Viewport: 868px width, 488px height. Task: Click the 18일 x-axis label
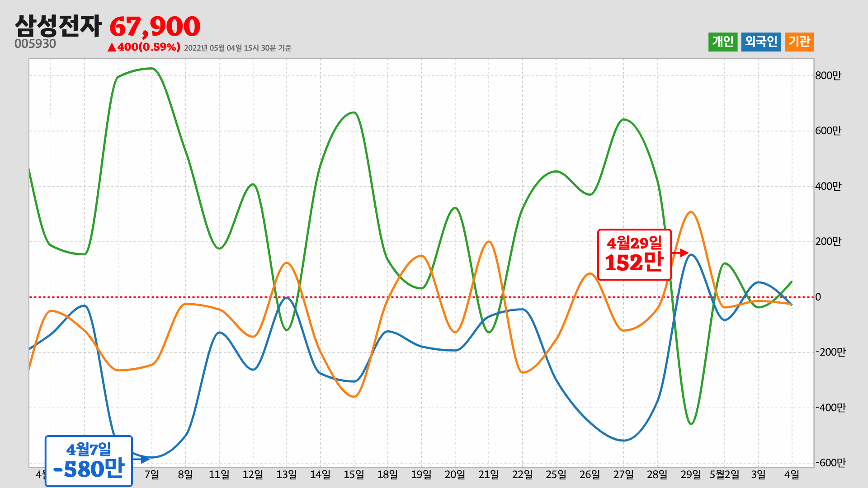387,474
